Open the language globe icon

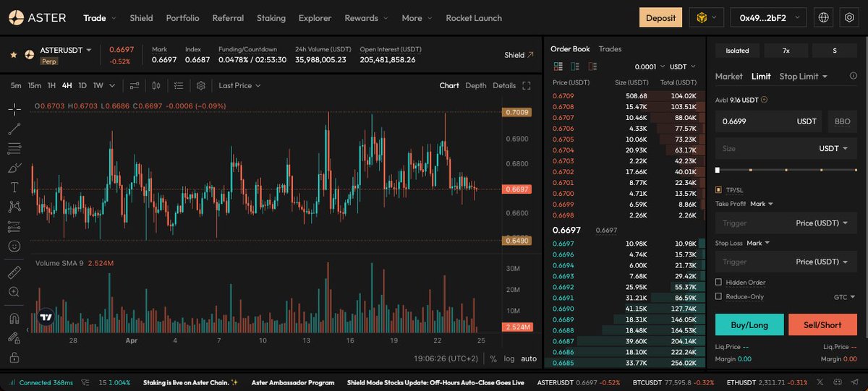click(822, 17)
